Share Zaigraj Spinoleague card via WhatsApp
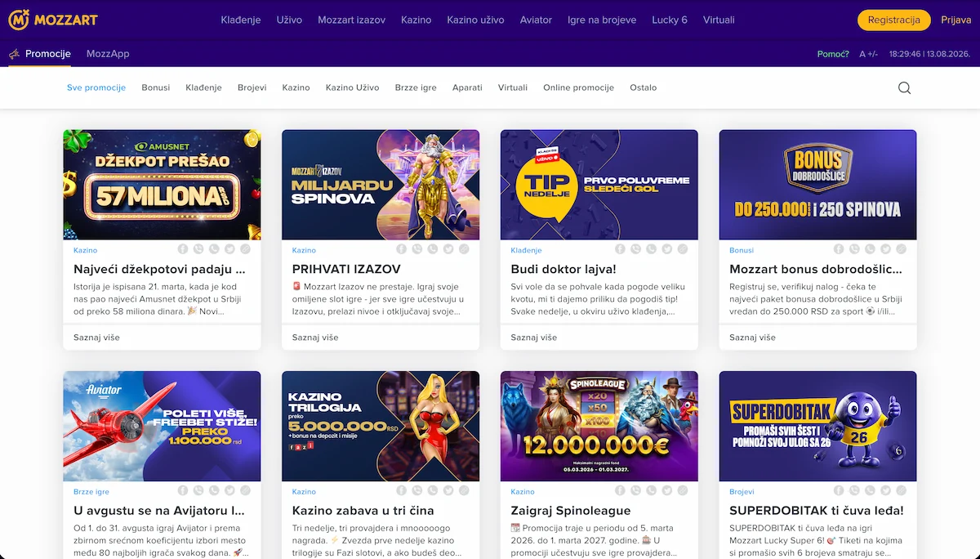Screen dimensions: 980x559 652,490
